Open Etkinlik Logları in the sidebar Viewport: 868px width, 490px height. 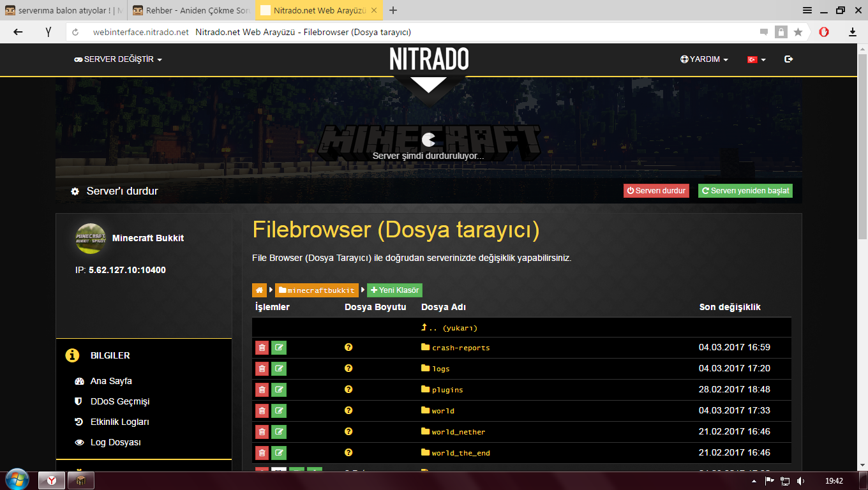pyautogui.click(x=120, y=422)
